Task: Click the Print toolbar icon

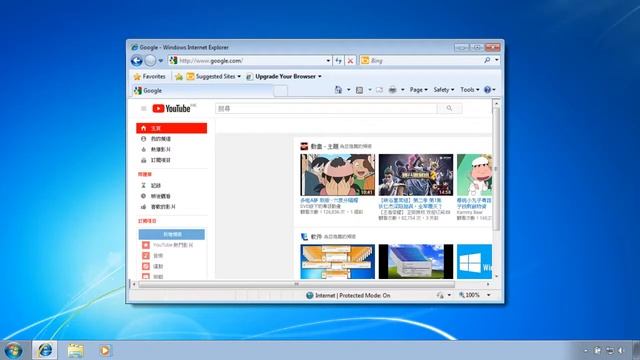Action: tap(392, 90)
